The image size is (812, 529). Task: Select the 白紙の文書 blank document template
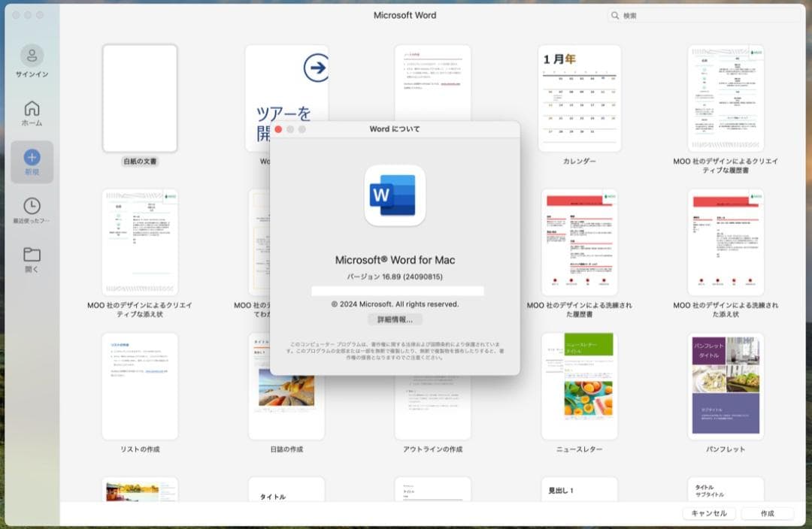pyautogui.click(x=139, y=98)
